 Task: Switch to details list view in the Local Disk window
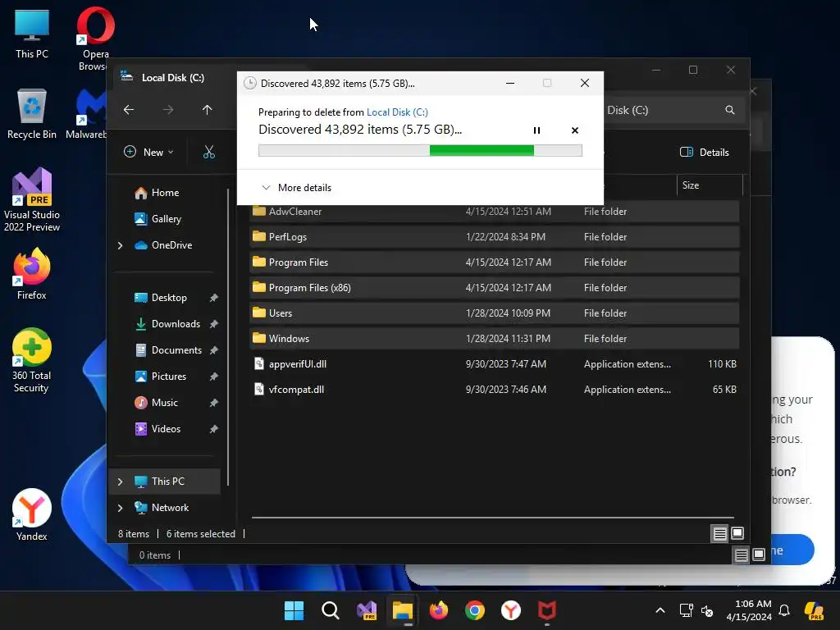coord(719,533)
